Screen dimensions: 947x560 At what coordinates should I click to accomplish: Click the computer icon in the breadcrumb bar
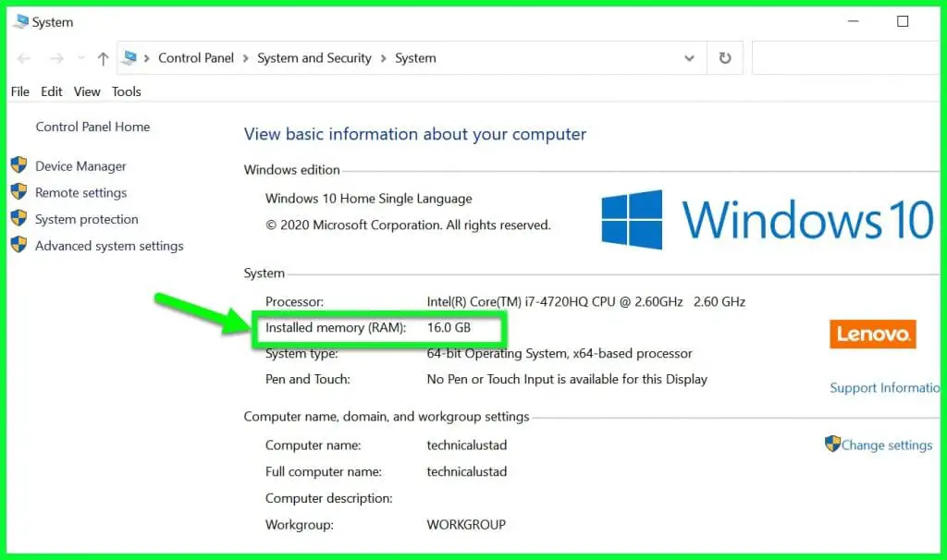[130, 55]
